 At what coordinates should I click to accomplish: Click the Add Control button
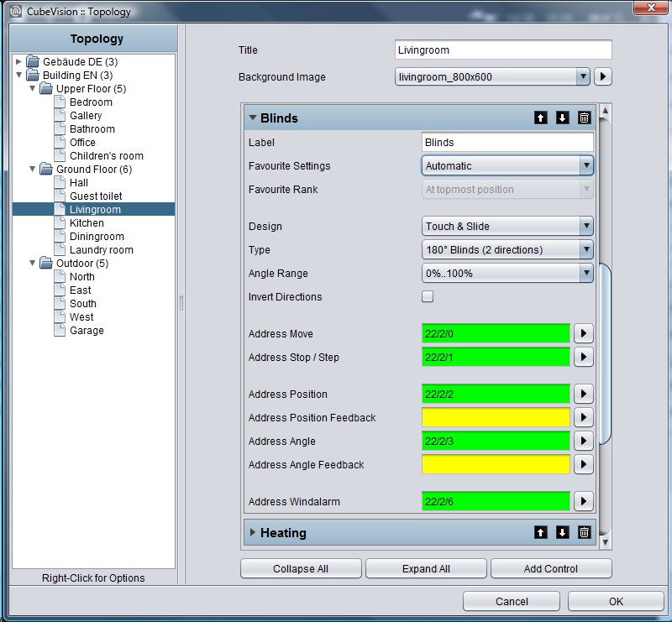pyautogui.click(x=551, y=568)
